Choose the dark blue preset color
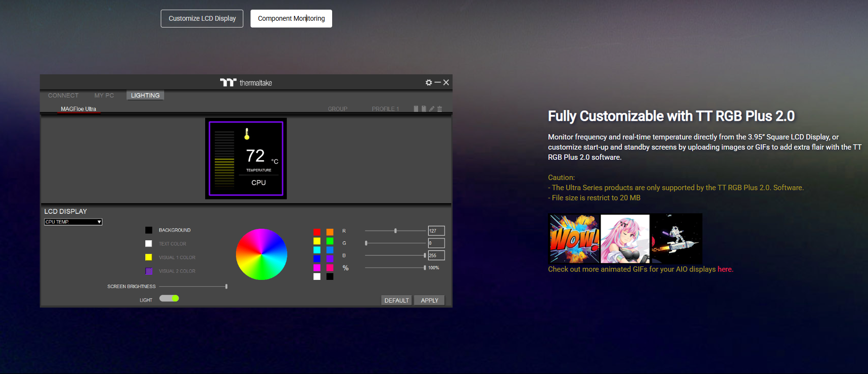The height and width of the screenshot is (374, 868). tap(317, 259)
